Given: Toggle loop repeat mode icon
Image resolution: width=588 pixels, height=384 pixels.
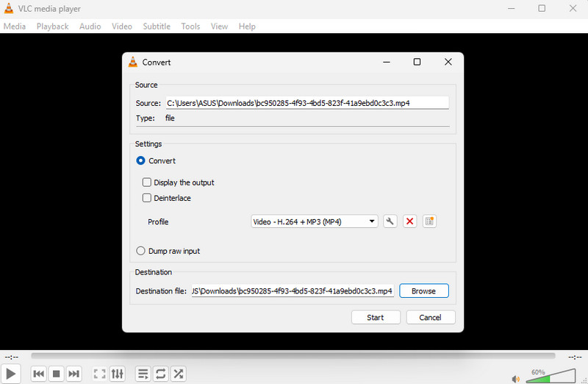Looking at the screenshot, I should [160, 374].
